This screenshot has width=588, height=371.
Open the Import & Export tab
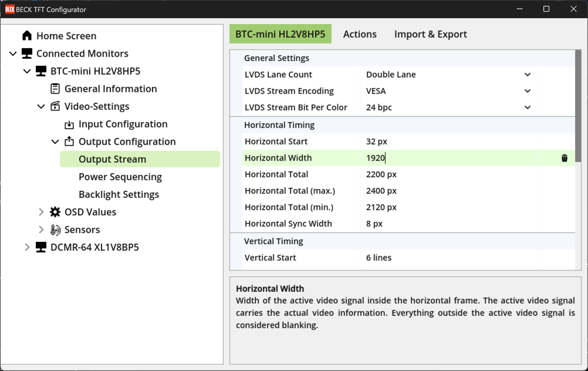coord(430,34)
